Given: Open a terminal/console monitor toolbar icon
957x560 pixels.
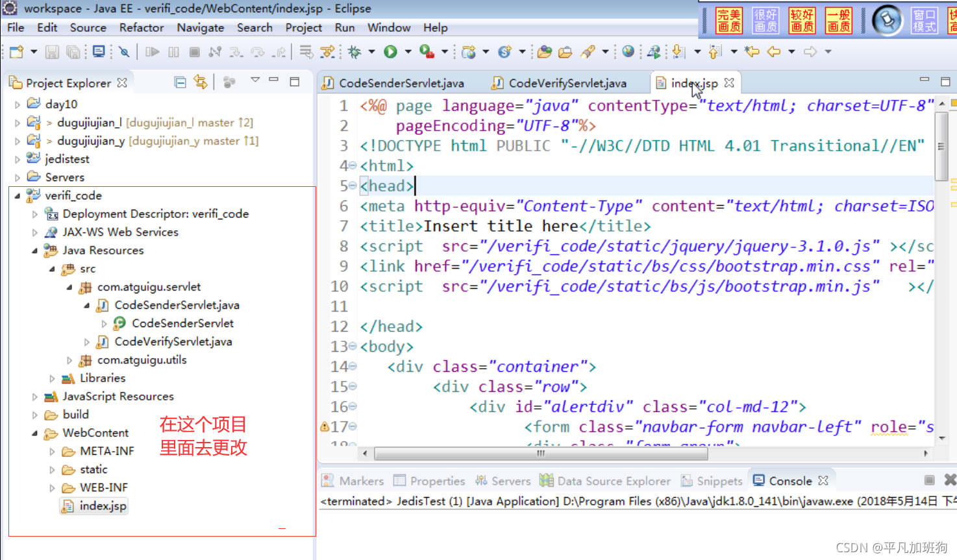Looking at the screenshot, I should pyautogui.click(x=99, y=52).
